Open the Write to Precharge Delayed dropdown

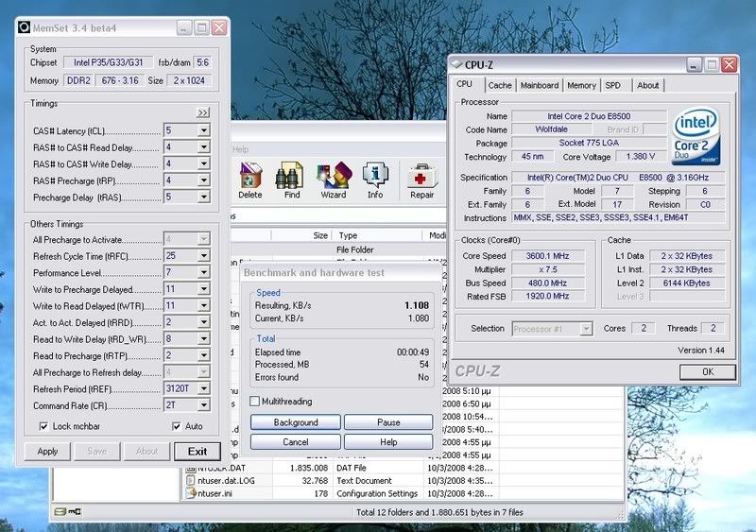pos(204,289)
